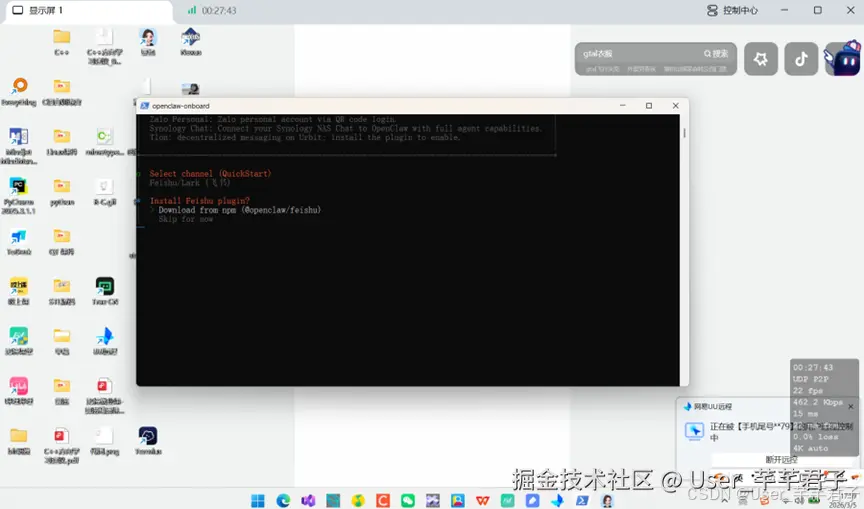
Task: Click the gta衣服 search input field
Action: (x=639, y=53)
